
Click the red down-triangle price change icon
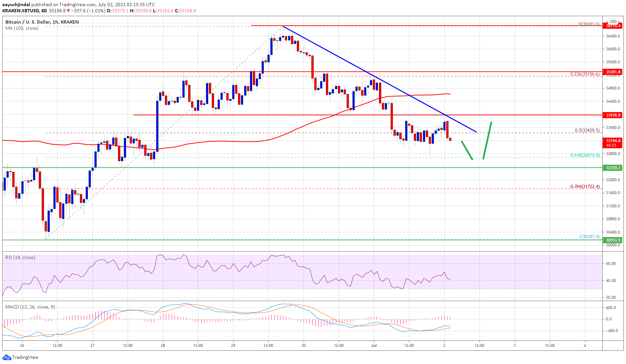[68, 11]
